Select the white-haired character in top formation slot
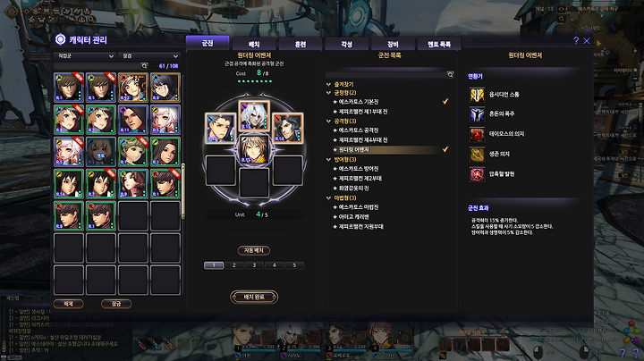 254,115
